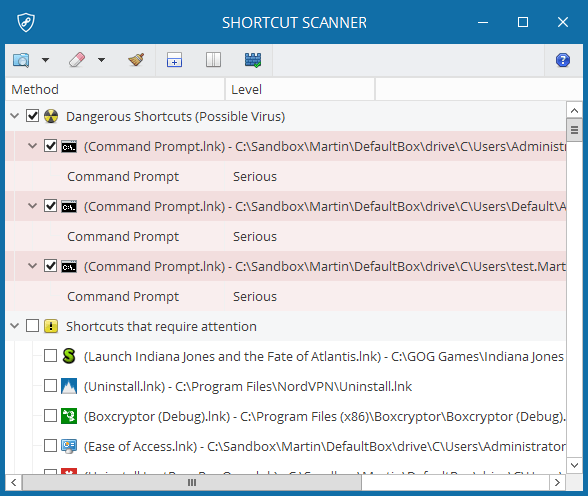
Task: Click the cmd icon of Default user entry
Action: point(69,207)
